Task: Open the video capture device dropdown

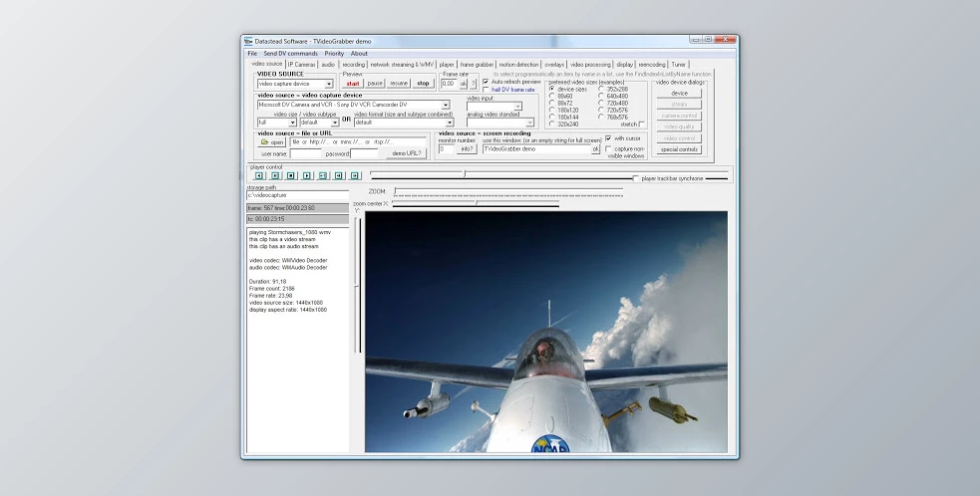Action: (x=445, y=105)
